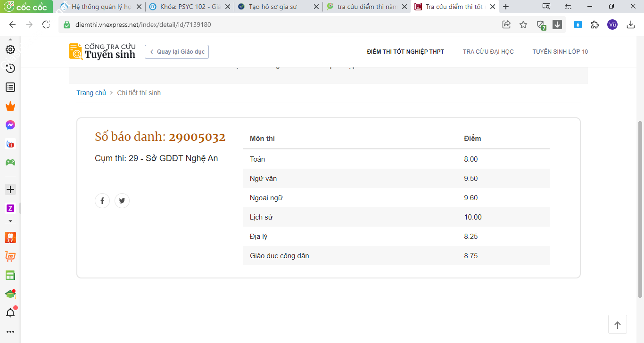Screen dimensions: 644x343
Task: Share result via Facebook icon
Action: [102, 201]
